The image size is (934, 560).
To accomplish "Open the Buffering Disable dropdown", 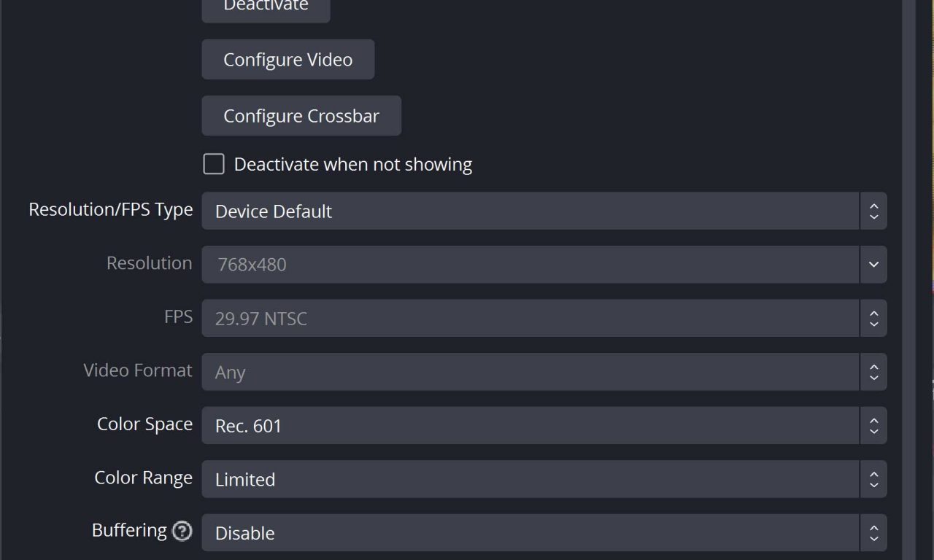I will click(530, 533).
